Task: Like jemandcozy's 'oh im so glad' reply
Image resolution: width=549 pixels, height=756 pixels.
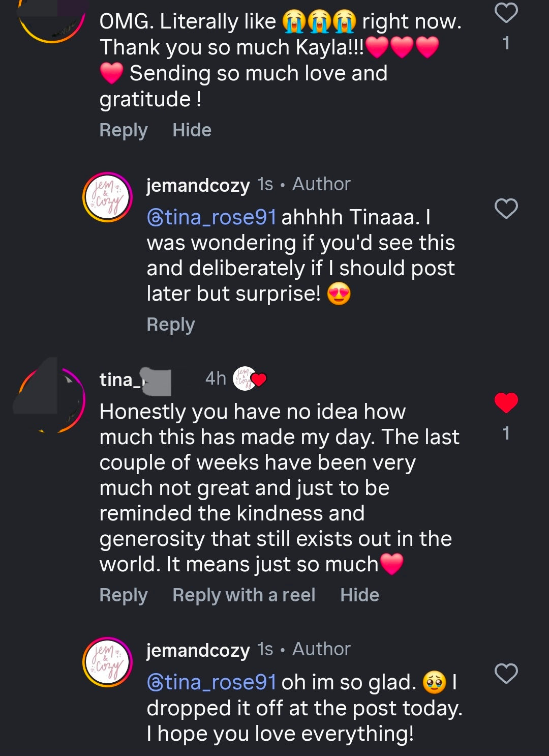Action: point(506,674)
